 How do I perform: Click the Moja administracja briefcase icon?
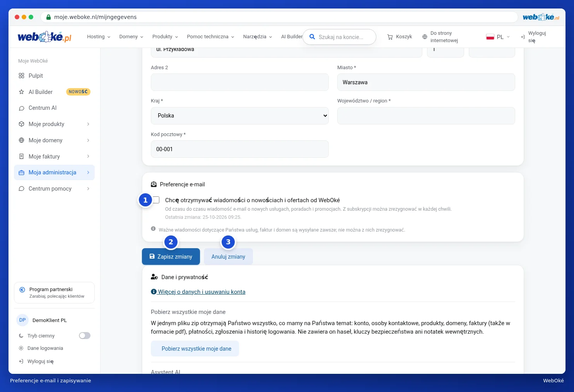click(21, 172)
